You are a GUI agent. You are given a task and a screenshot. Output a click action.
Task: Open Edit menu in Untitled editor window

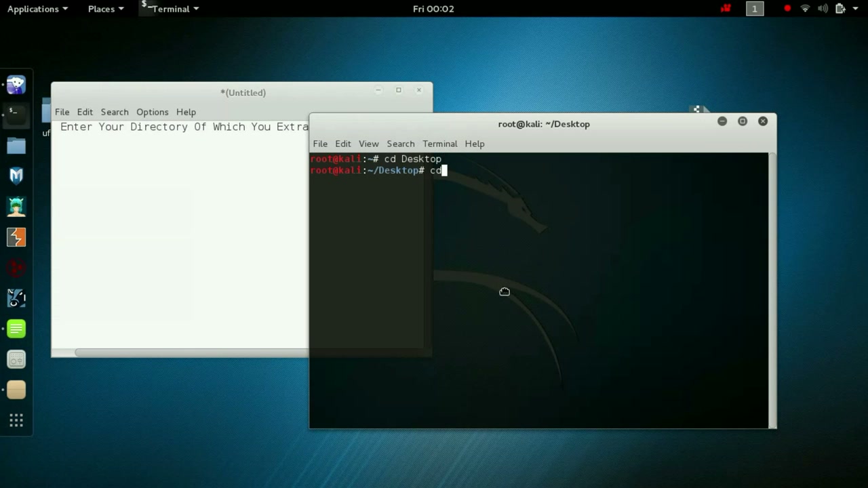(x=85, y=112)
